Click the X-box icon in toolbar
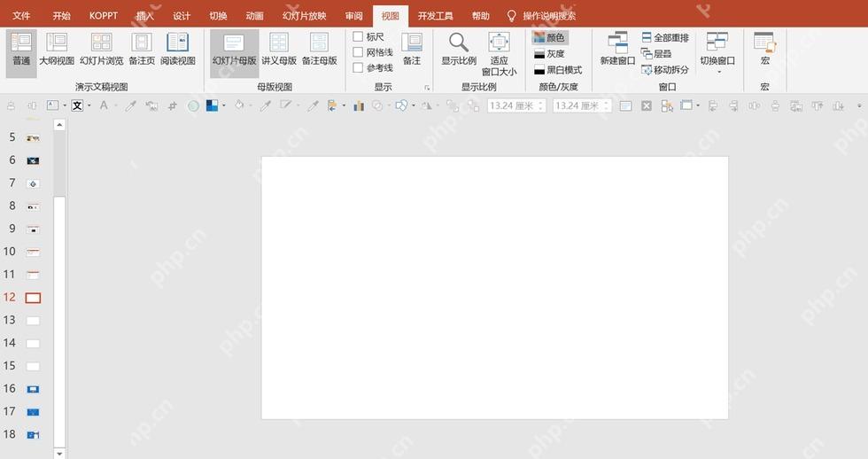This screenshot has width=868, height=459. pyautogui.click(x=646, y=105)
